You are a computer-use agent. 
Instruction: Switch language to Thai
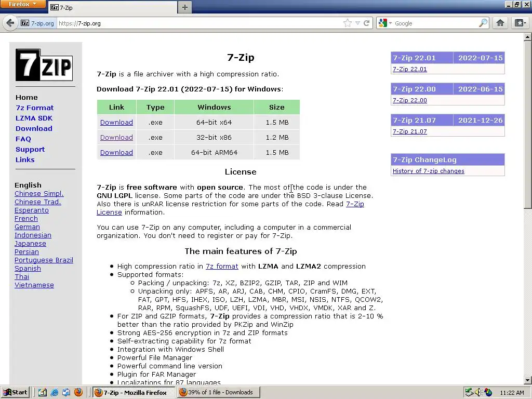(x=22, y=277)
